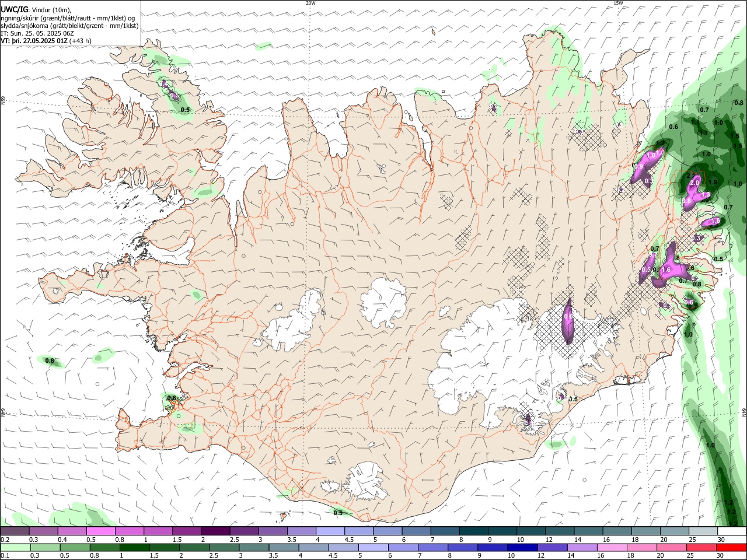This screenshot has height=560, width=747.
Task: Click the 'VT: þri. 27.05.2025 01Z (+43 h)' line
Action: point(46,41)
